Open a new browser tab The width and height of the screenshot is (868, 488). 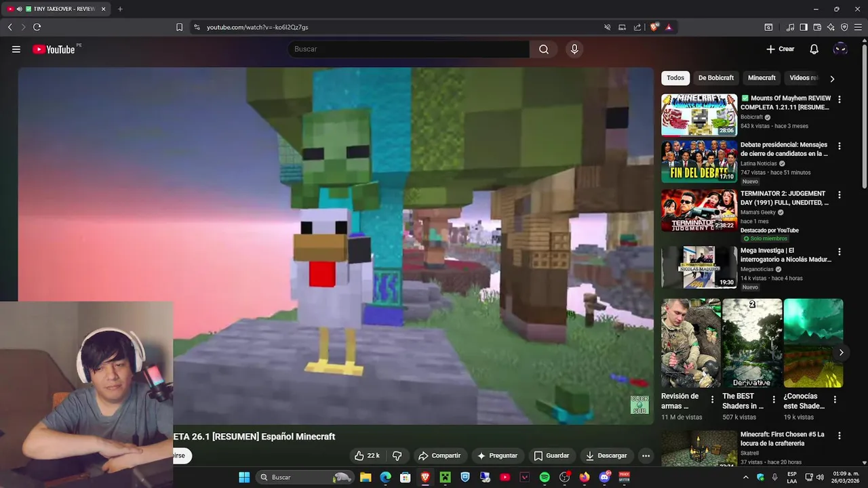click(x=120, y=9)
